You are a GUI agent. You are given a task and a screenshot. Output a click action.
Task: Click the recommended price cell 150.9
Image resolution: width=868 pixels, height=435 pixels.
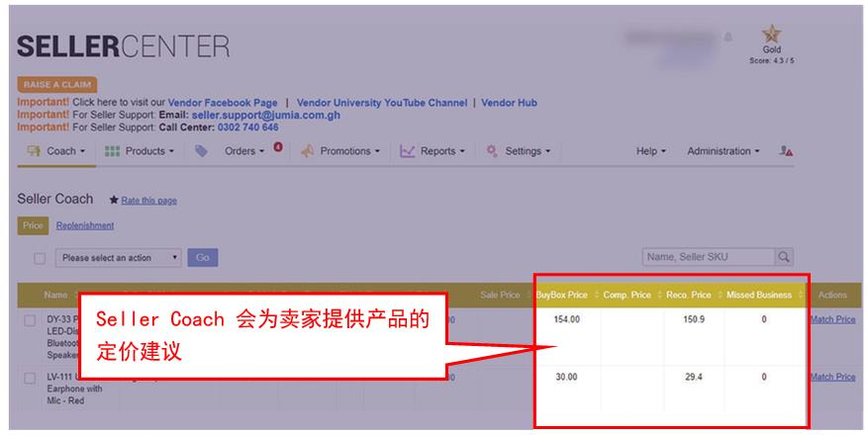[x=694, y=319]
